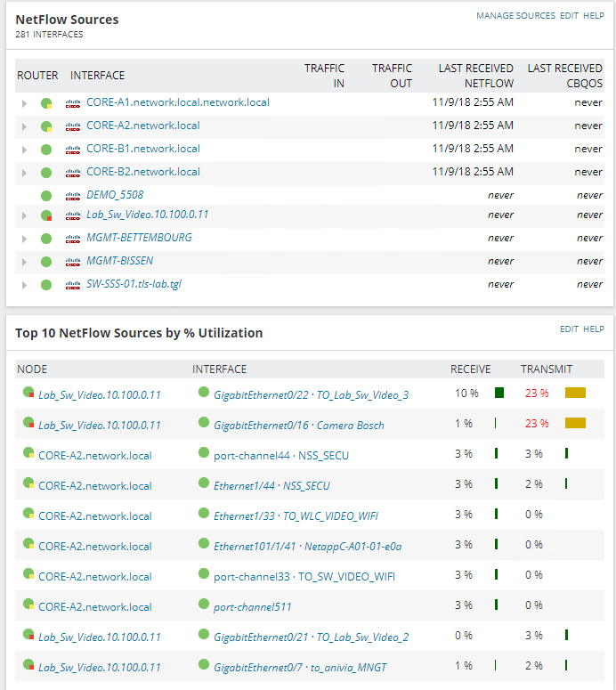Viewport: 616px width, 690px height.
Task: Click node status icon in GigabitEthernet0/21 row
Action: click(28, 634)
